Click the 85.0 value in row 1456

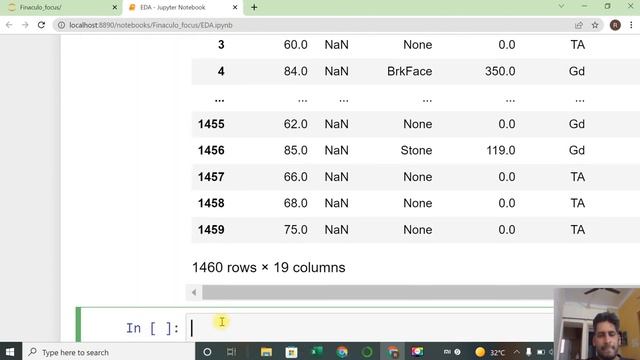296,151
